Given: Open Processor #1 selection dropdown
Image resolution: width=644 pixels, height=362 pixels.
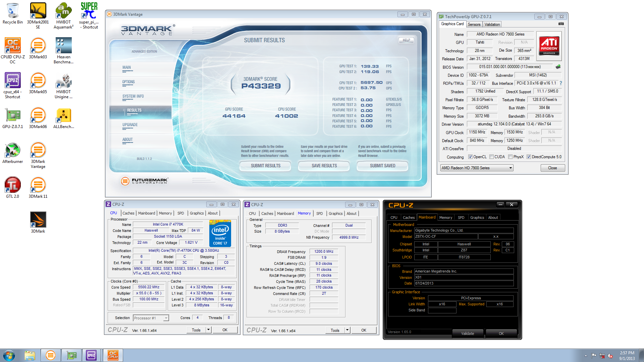Looking at the screenshot, I should point(151,318).
